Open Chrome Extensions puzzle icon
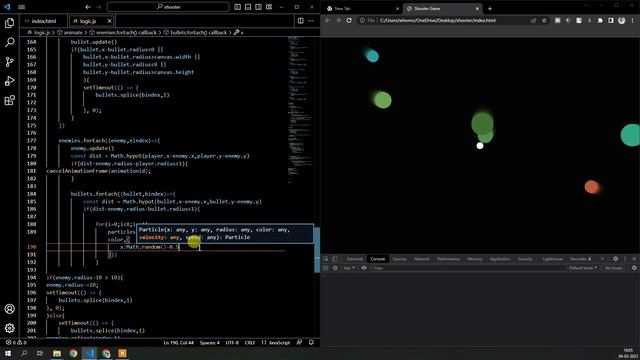The width and height of the screenshot is (640, 360). 600,20
